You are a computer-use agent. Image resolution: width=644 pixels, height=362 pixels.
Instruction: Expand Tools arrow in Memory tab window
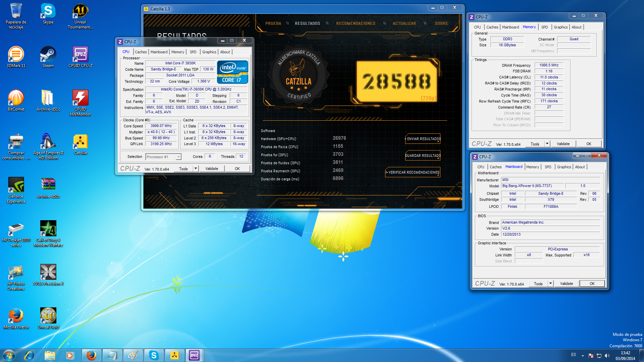click(x=547, y=144)
